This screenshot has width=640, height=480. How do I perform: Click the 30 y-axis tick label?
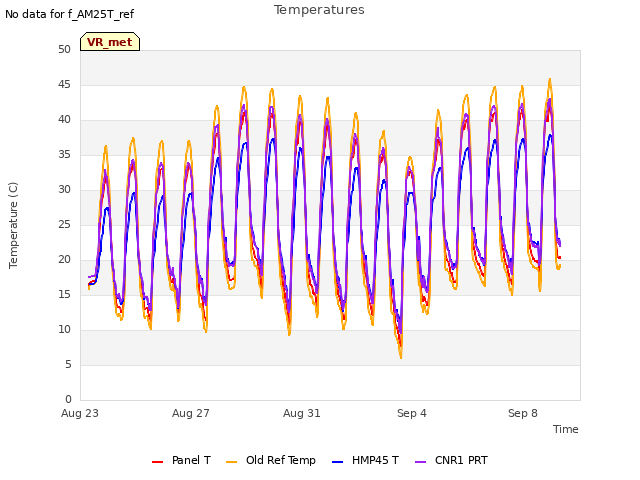pos(64,190)
